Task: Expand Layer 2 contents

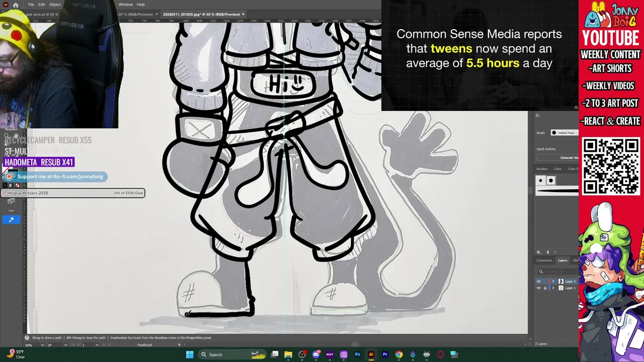Action: click(x=553, y=282)
